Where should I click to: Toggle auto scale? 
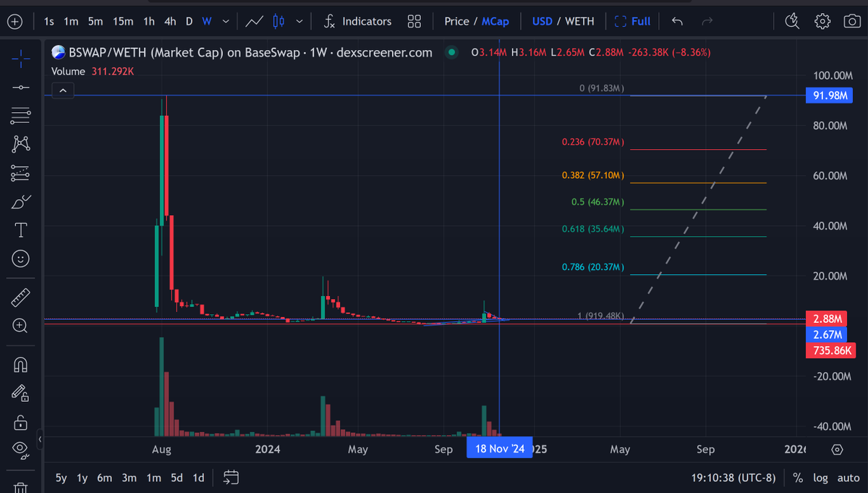point(848,478)
